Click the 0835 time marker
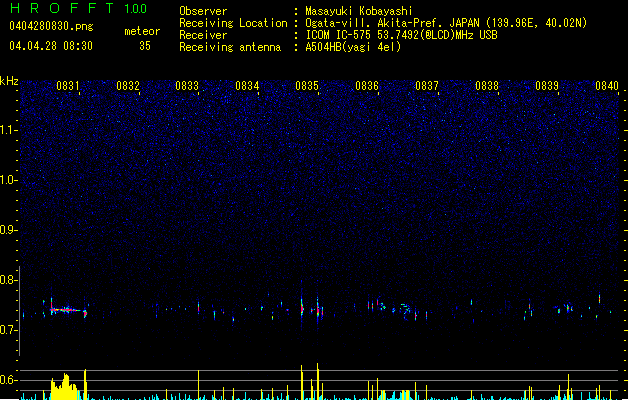Image resolution: width=629 pixels, height=400 pixels. (x=307, y=86)
